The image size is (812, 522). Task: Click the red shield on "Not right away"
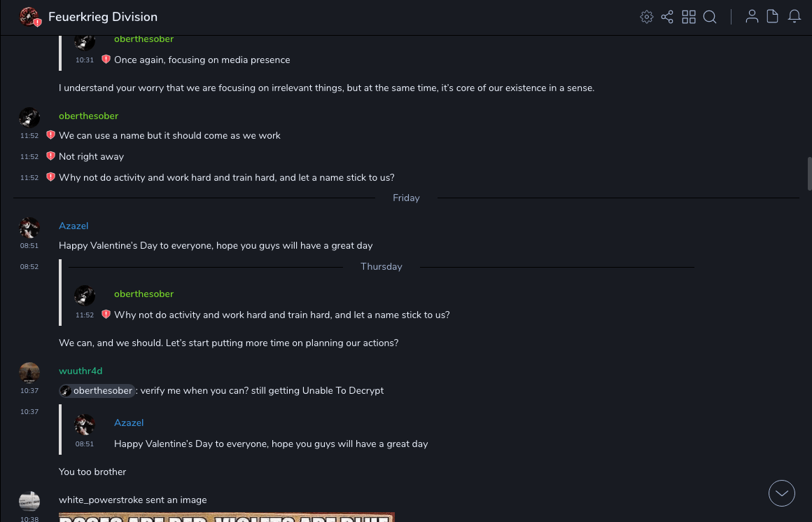50,156
